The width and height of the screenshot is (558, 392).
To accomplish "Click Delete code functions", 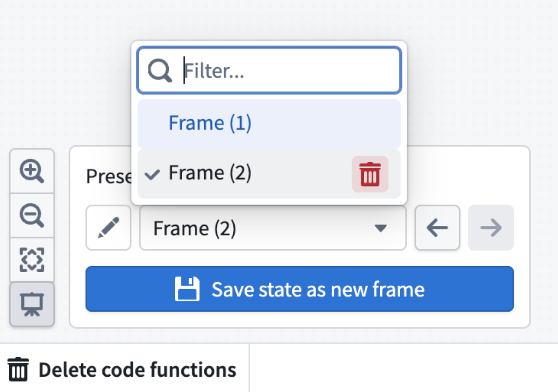I will click(138, 369).
